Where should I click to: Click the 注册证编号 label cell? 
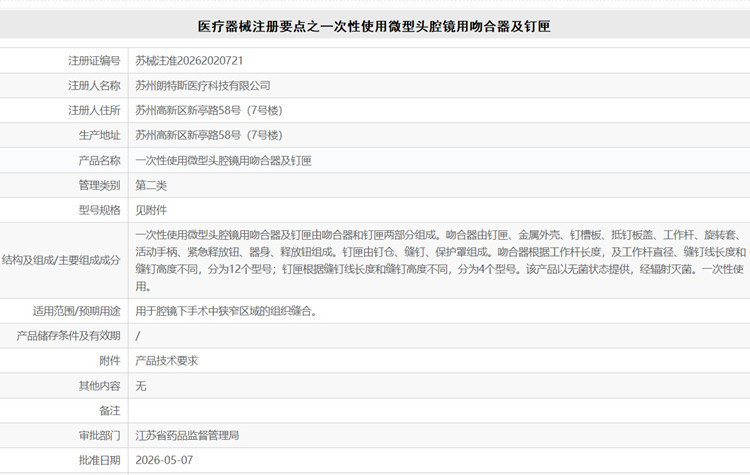(x=94, y=61)
